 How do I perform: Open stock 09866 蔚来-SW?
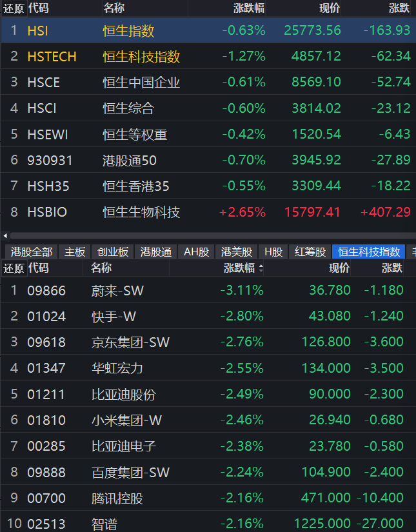tap(208, 290)
